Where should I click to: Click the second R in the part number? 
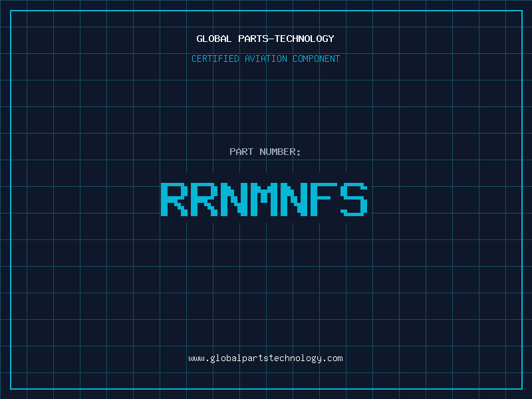point(203,199)
